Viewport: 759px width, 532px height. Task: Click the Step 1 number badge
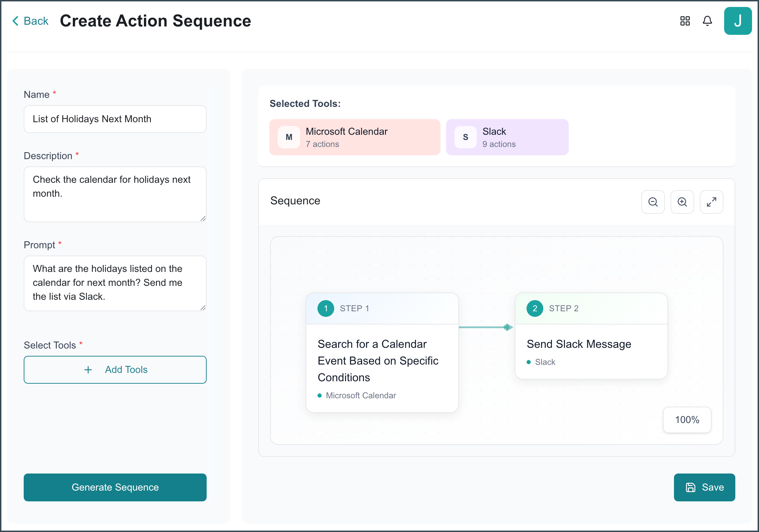326,308
